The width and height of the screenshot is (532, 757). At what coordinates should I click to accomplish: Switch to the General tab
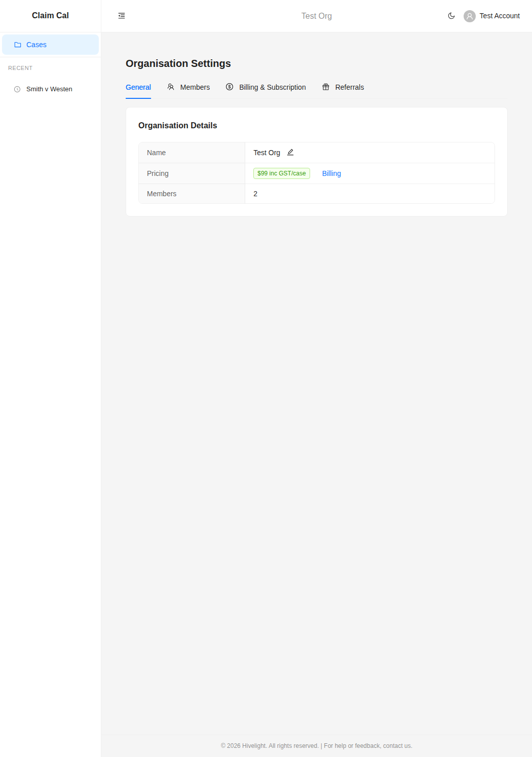[138, 87]
